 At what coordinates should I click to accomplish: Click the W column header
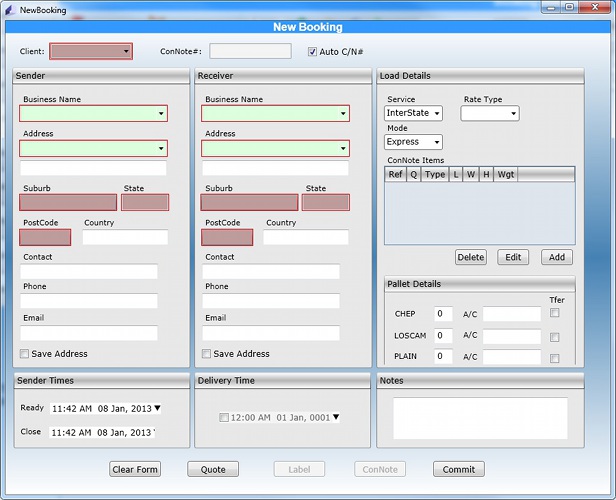pyautogui.click(x=471, y=174)
